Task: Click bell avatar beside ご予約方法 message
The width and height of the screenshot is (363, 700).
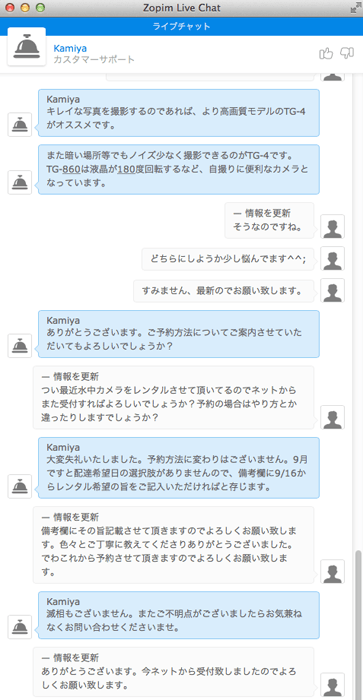Action: pos(20,346)
